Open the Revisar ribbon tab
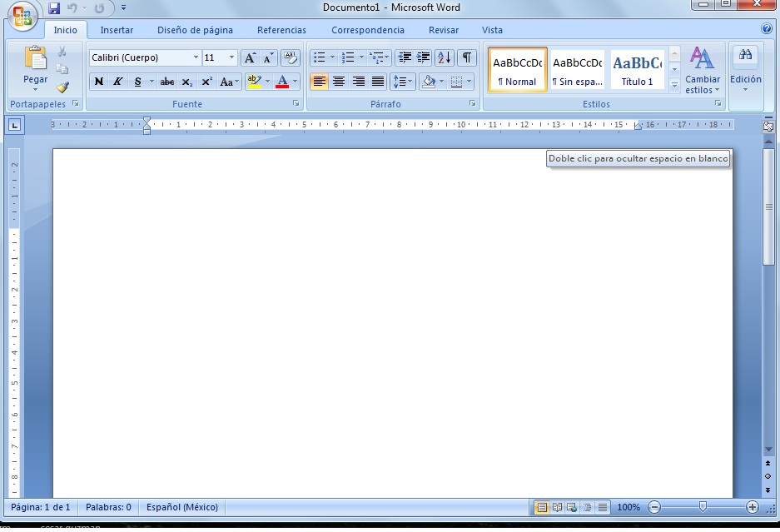Screen dimensions: 780x532 tap(443, 30)
